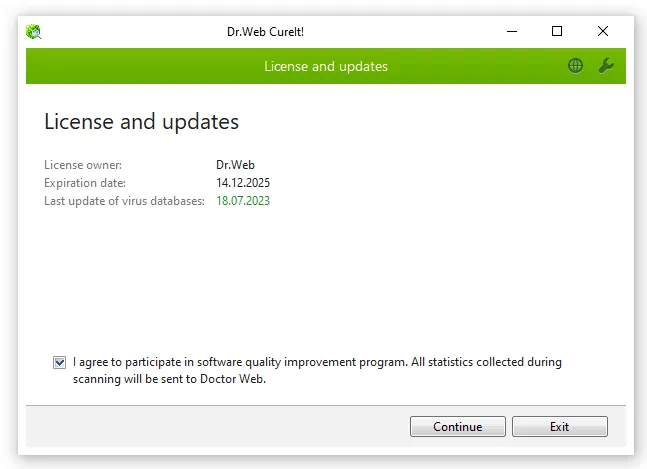Click the Dr.Web CureIt! app icon
Image resolution: width=647 pixels, height=469 pixels.
tap(33, 32)
